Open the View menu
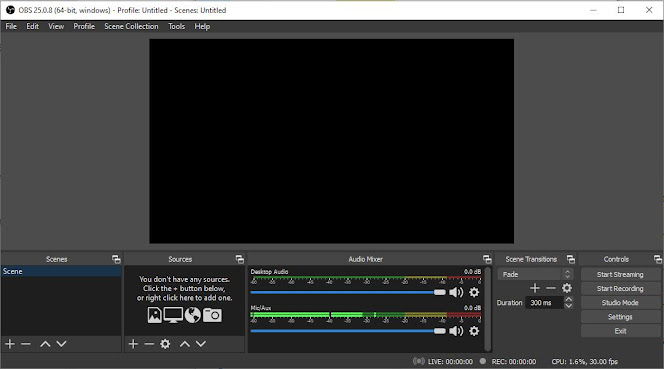The width and height of the screenshot is (664, 369). click(56, 26)
